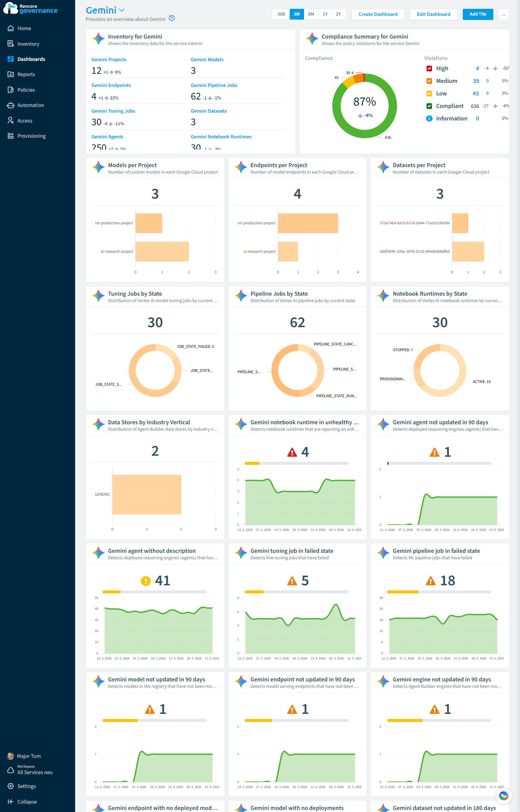Click the Edit Dashboard button

tap(433, 14)
